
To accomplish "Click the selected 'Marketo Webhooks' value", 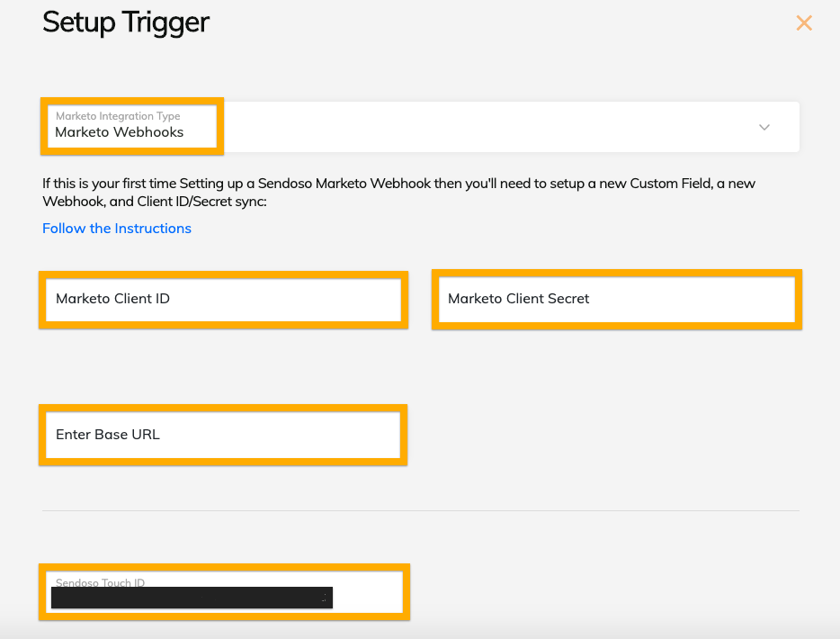I will [x=120, y=132].
